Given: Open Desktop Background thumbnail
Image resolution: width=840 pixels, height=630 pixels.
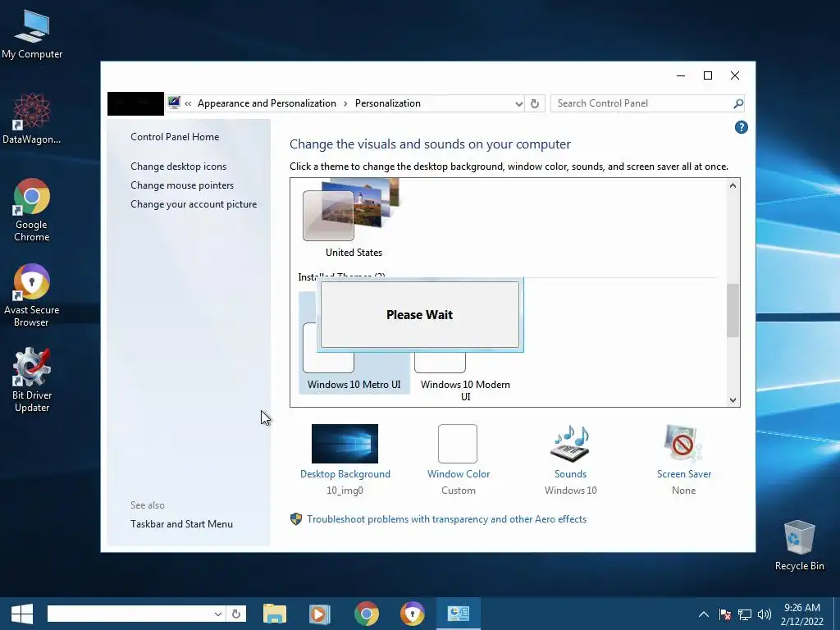Looking at the screenshot, I should point(345,444).
